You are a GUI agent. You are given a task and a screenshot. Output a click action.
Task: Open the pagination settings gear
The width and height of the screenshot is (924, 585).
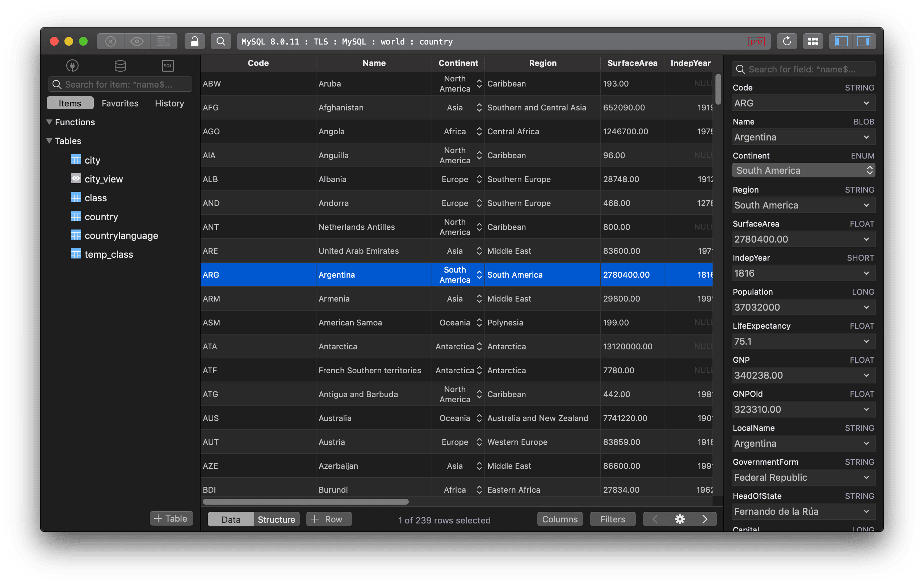point(680,519)
